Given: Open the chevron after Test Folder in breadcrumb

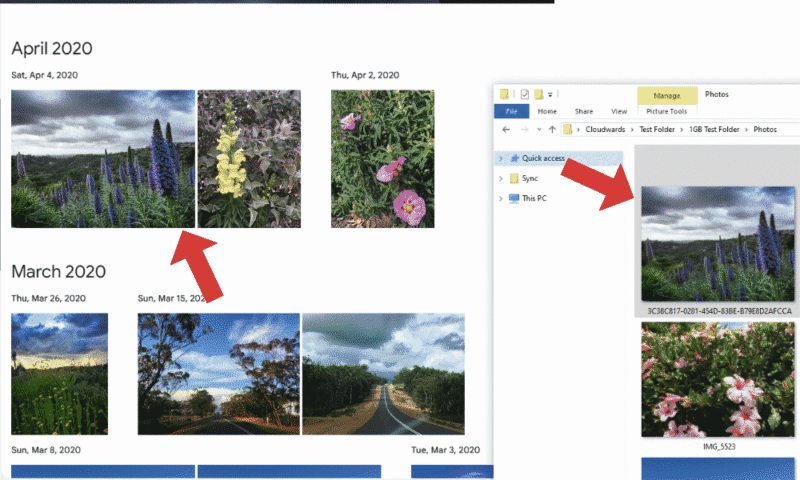Looking at the screenshot, I should tap(682, 130).
